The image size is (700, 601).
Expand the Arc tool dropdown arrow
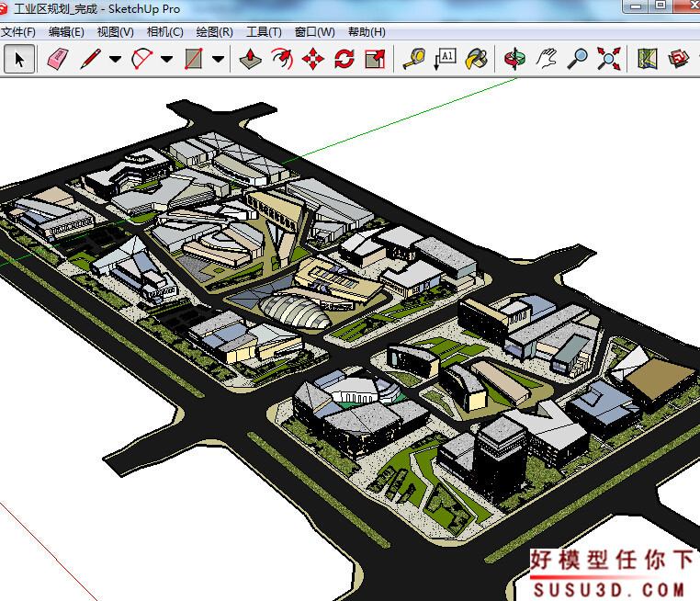[166, 59]
